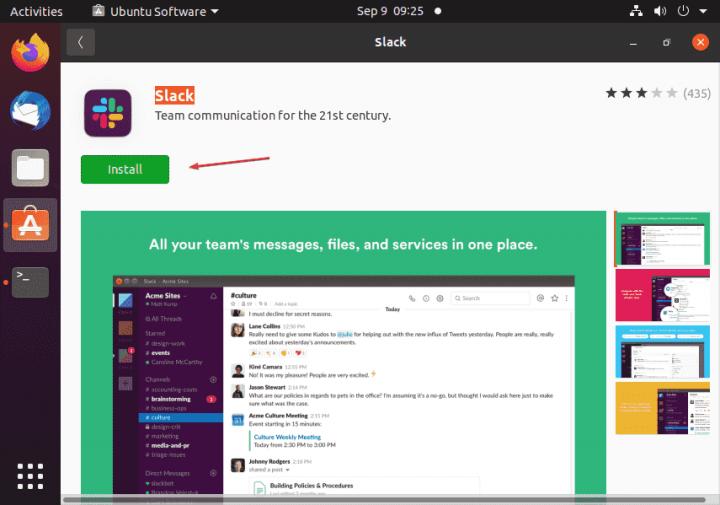Click the green Install button
This screenshot has width=720, height=505.
(125, 169)
